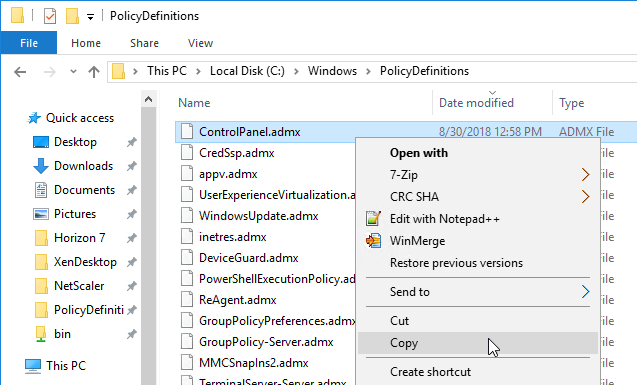Click the pin icon next to Downloads
Image resolution: width=637 pixels, height=385 pixels.
[132, 166]
